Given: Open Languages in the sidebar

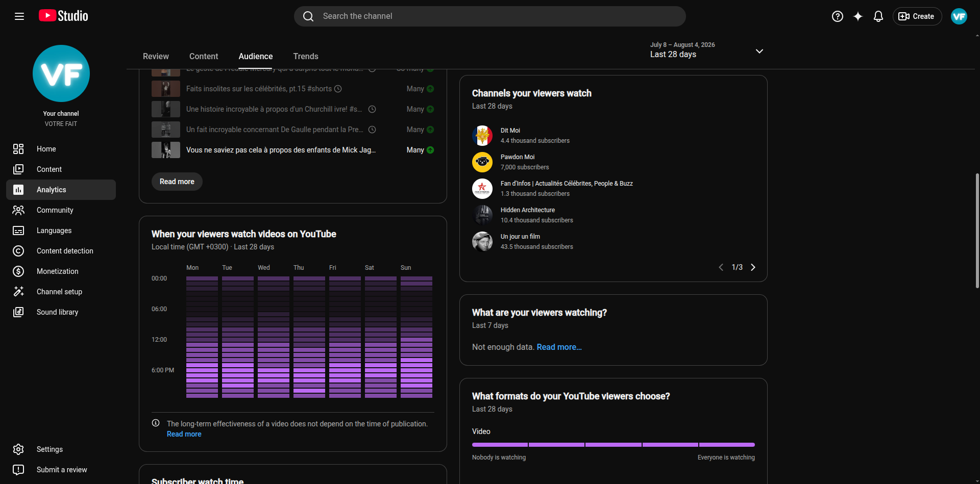Looking at the screenshot, I should 61,231.
